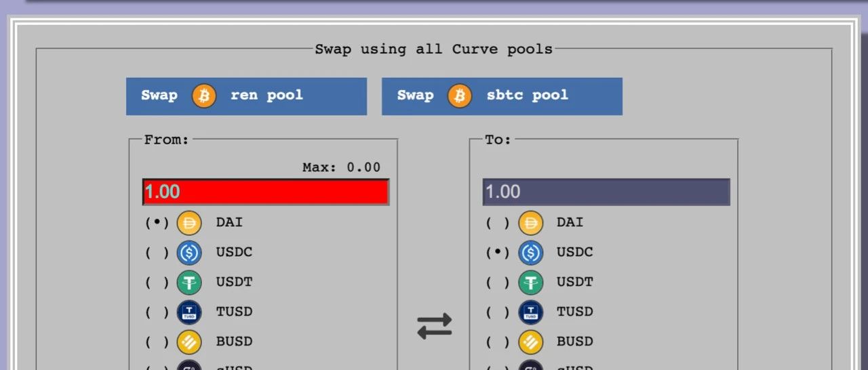Click the Bitcoin icon in sbtc pool button
The width and height of the screenshot is (868, 370).
tap(460, 96)
